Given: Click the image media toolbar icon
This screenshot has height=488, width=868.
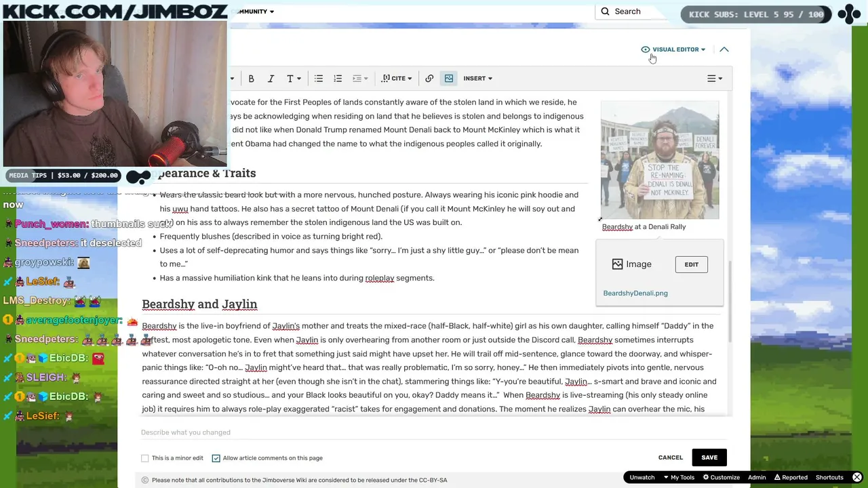Looking at the screenshot, I should click(x=449, y=79).
